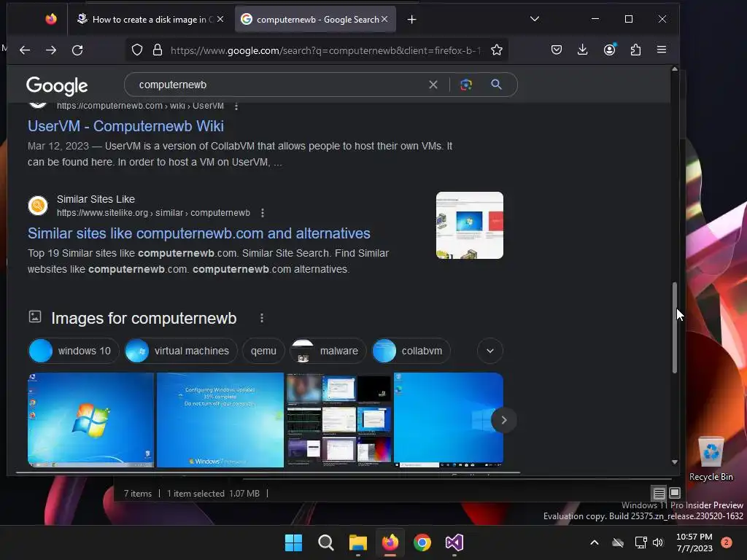
Task: Bookmark this page with the star
Action: 496,50
